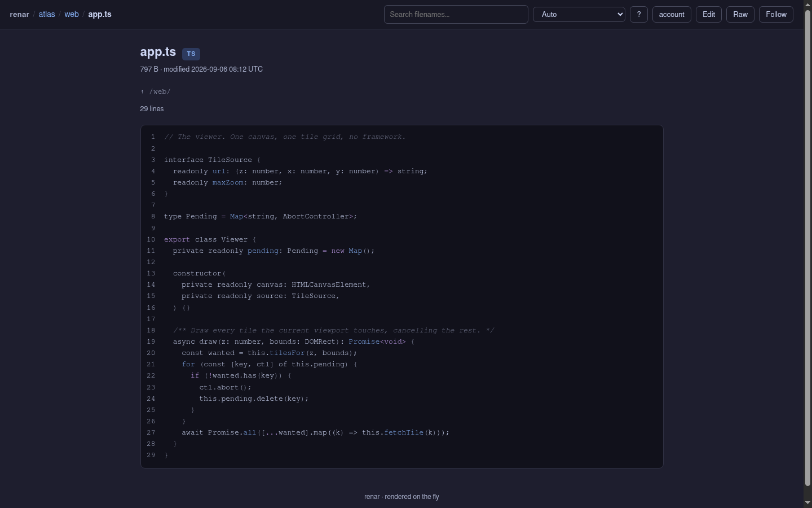Select line number 19
Image resolution: width=812 pixels, height=508 pixels.
(151, 341)
